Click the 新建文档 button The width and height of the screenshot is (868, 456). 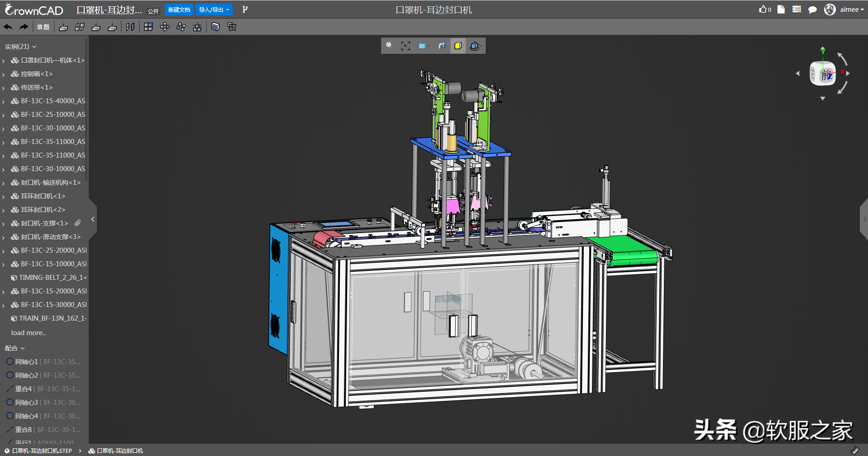(179, 10)
